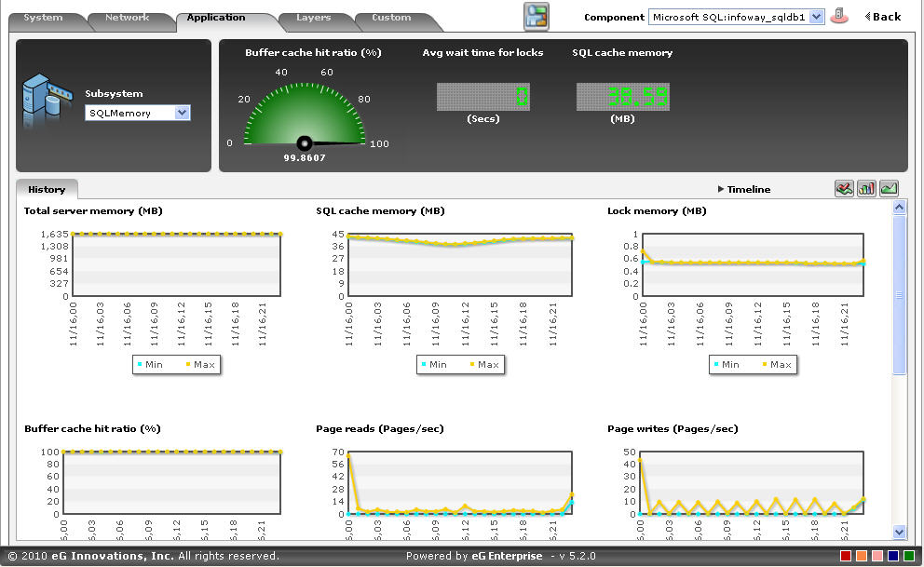This screenshot has width=924, height=567.
Task: Click the gauge value 99.8607
Action: click(305, 157)
